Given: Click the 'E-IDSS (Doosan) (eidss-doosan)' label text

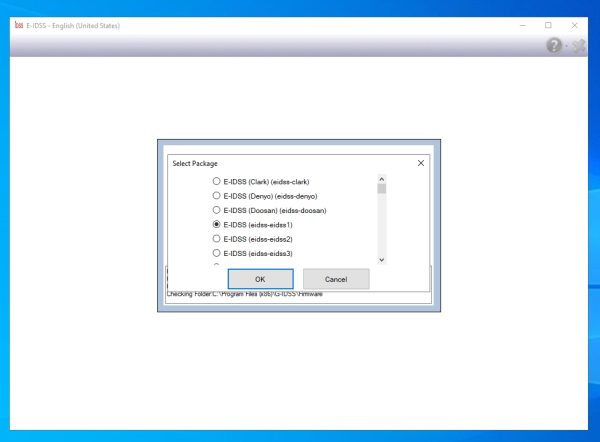Looking at the screenshot, I should click(275, 210).
